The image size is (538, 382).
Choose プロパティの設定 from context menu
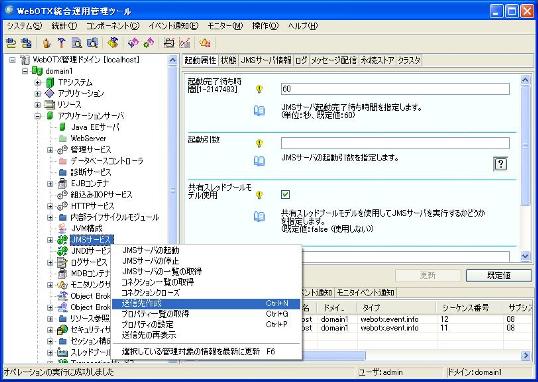pos(206,324)
